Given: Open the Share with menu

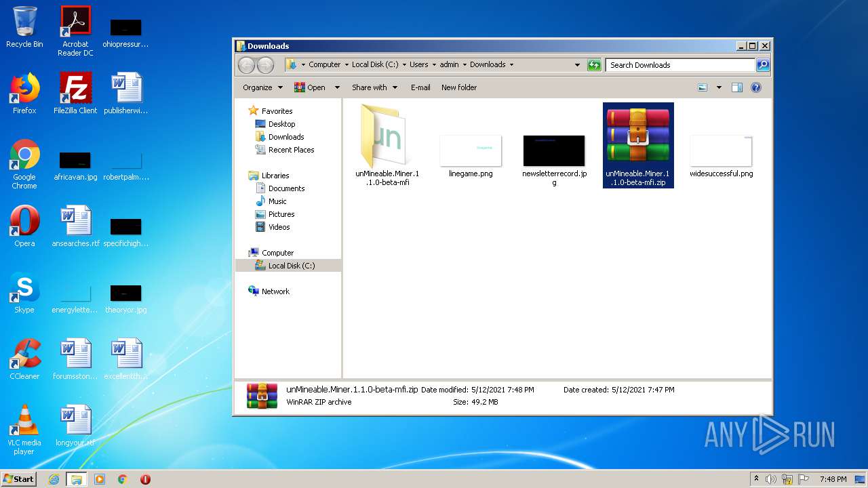Looking at the screenshot, I should 374,87.
